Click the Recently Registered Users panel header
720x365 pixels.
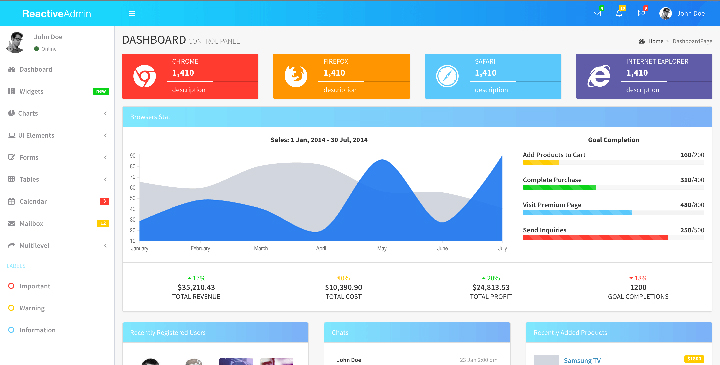click(x=215, y=332)
